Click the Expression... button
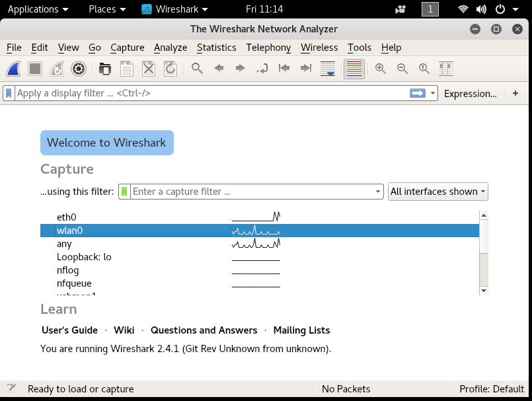532x401 pixels. pos(471,94)
